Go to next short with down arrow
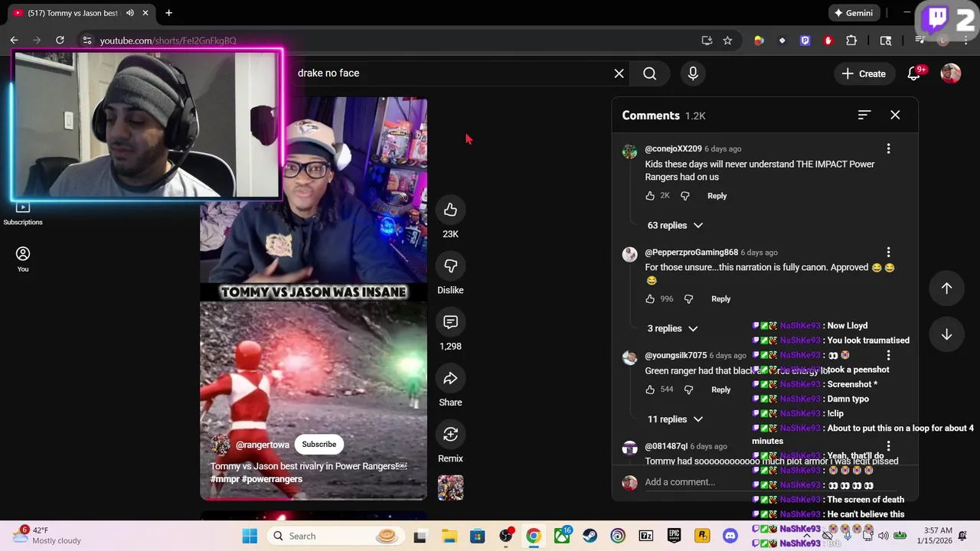The width and height of the screenshot is (980, 551). [946, 335]
